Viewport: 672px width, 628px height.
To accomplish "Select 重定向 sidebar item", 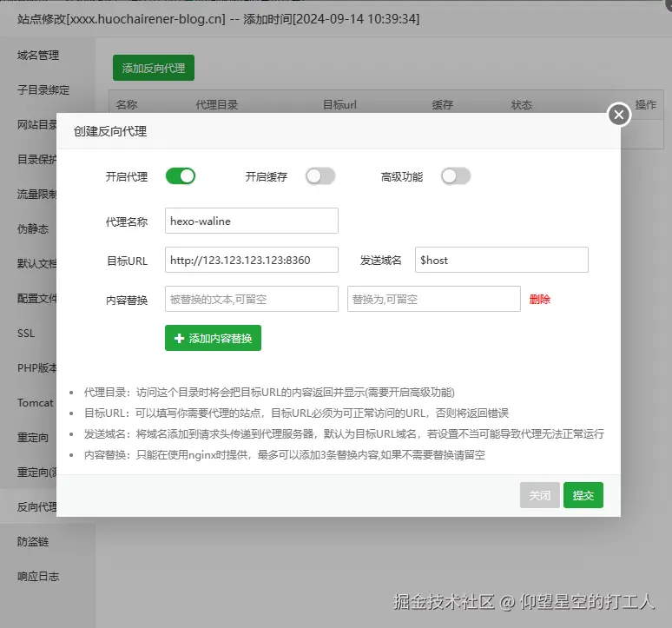I will coord(33,437).
